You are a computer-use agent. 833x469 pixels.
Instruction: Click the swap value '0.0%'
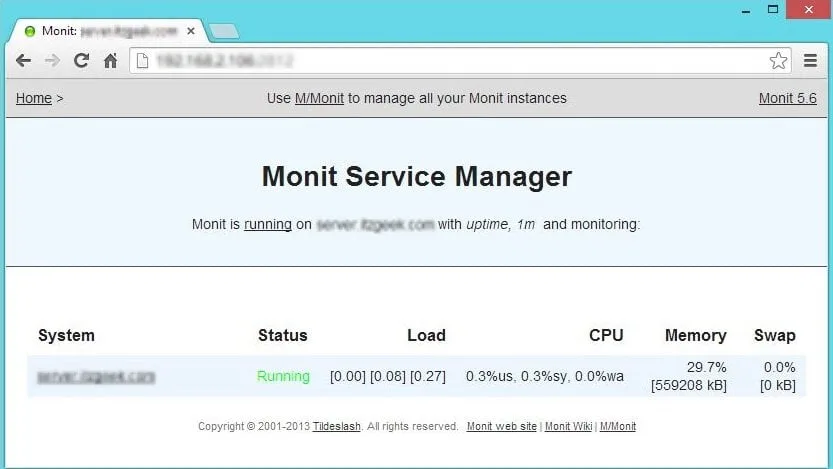pyautogui.click(x=779, y=367)
